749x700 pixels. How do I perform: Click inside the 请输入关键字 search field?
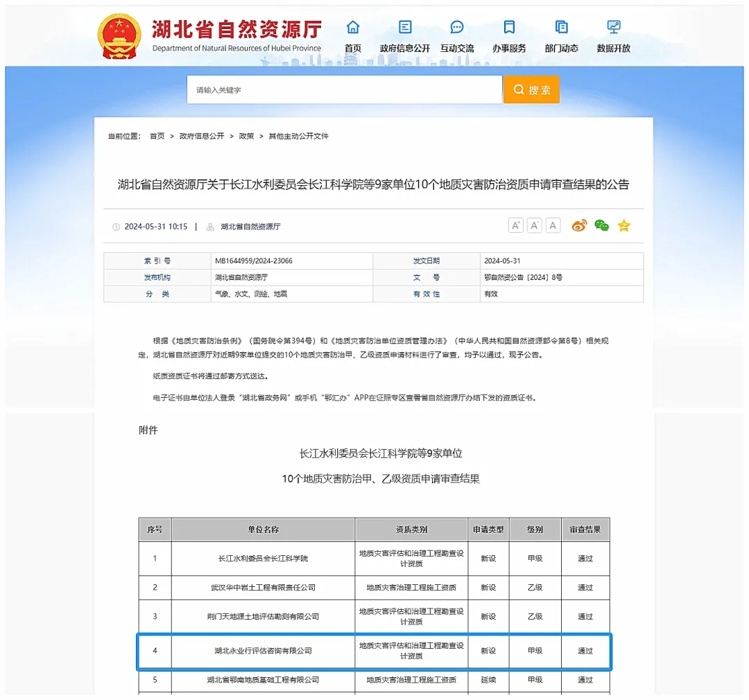(312, 89)
